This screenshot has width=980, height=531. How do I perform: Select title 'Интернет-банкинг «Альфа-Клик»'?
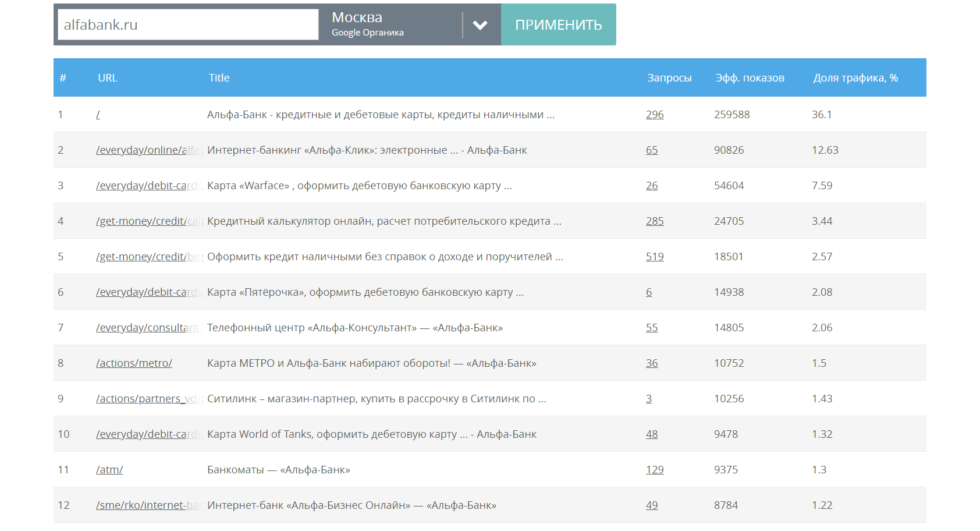367,150
